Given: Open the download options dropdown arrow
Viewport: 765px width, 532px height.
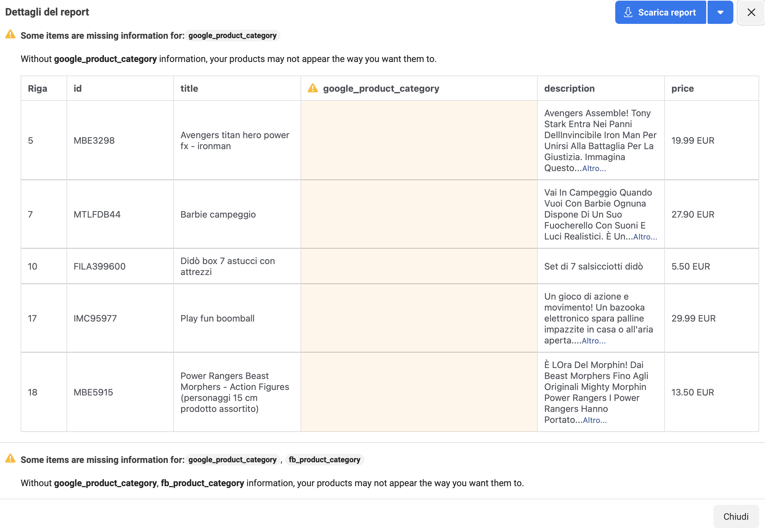Looking at the screenshot, I should [720, 12].
